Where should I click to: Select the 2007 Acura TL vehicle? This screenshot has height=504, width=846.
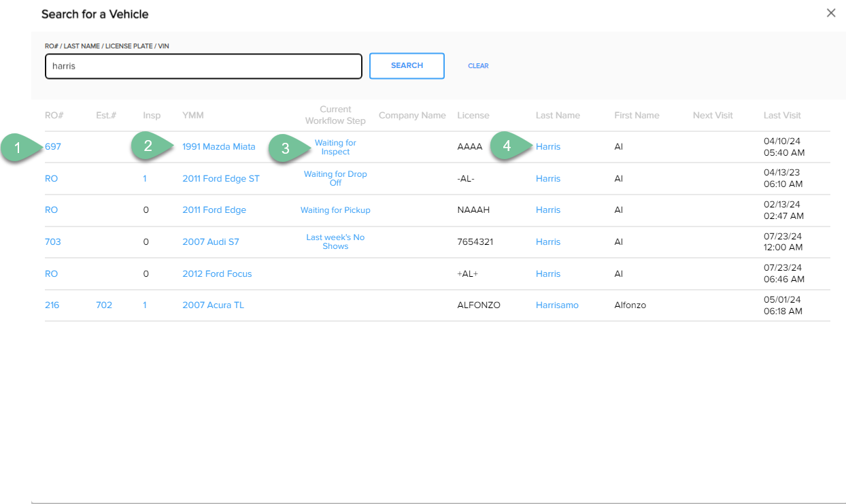[213, 305]
